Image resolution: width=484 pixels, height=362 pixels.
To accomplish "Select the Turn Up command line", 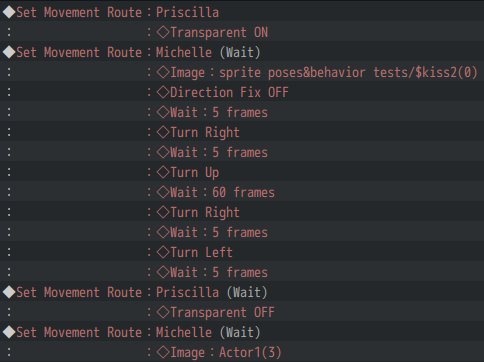I will 242,172.
